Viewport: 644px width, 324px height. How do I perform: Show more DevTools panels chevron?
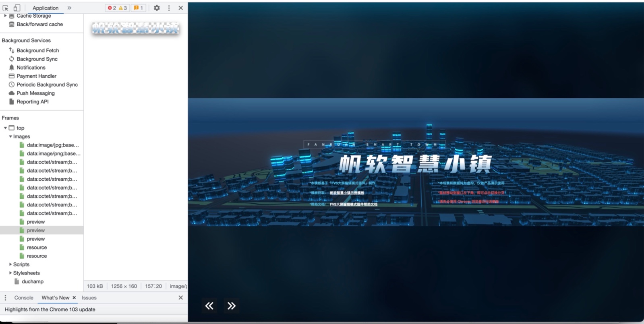pyautogui.click(x=69, y=8)
